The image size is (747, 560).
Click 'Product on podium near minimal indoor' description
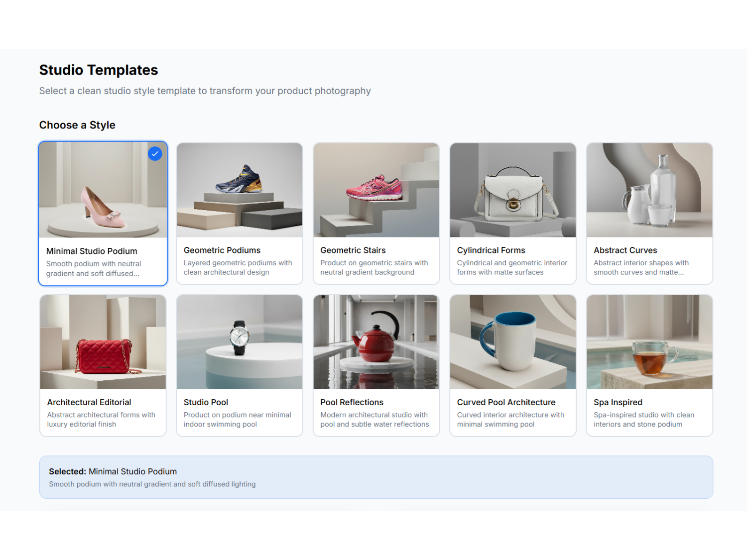[237, 420]
